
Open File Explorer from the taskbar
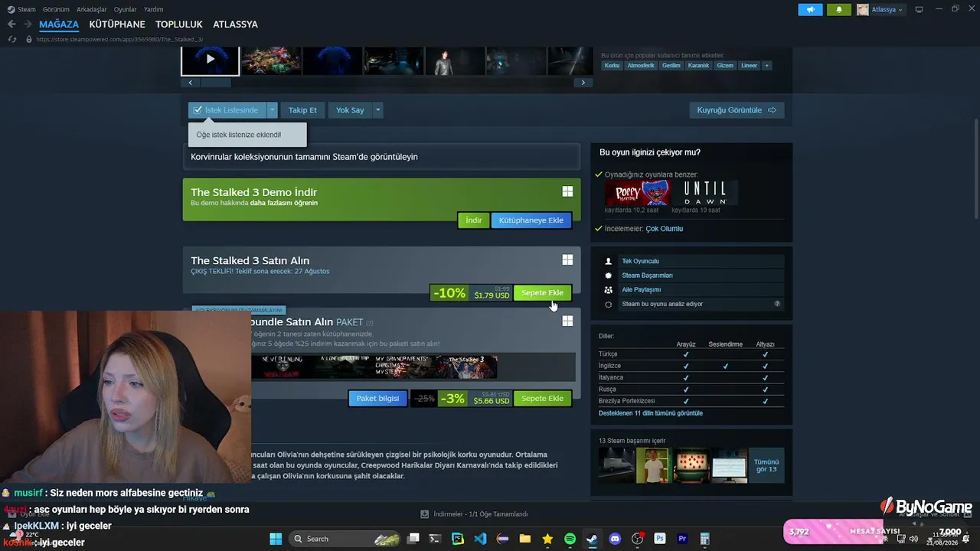(x=525, y=539)
